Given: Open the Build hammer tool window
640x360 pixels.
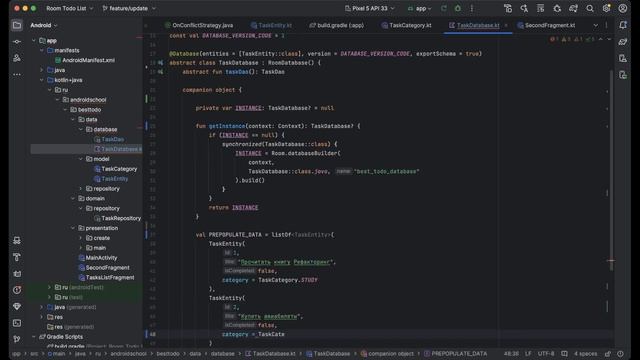Looking at the screenshot, I should point(17,257).
